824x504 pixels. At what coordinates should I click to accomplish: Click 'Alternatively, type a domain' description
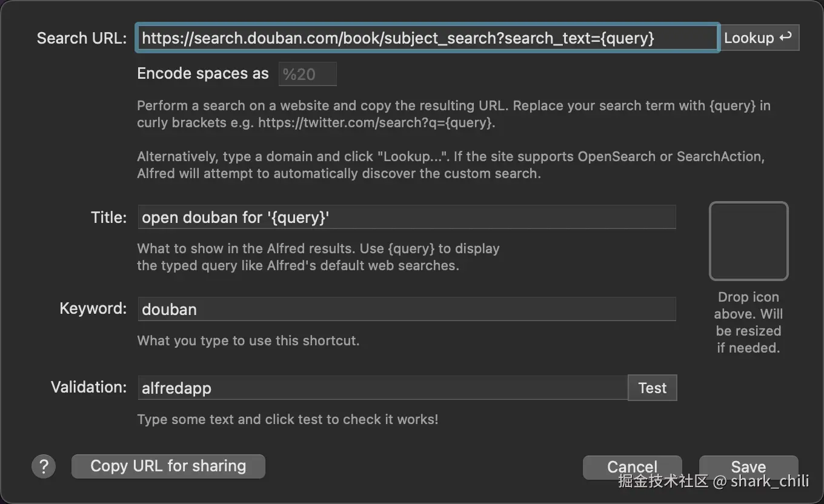pyautogui.click(x=451, y=165)
